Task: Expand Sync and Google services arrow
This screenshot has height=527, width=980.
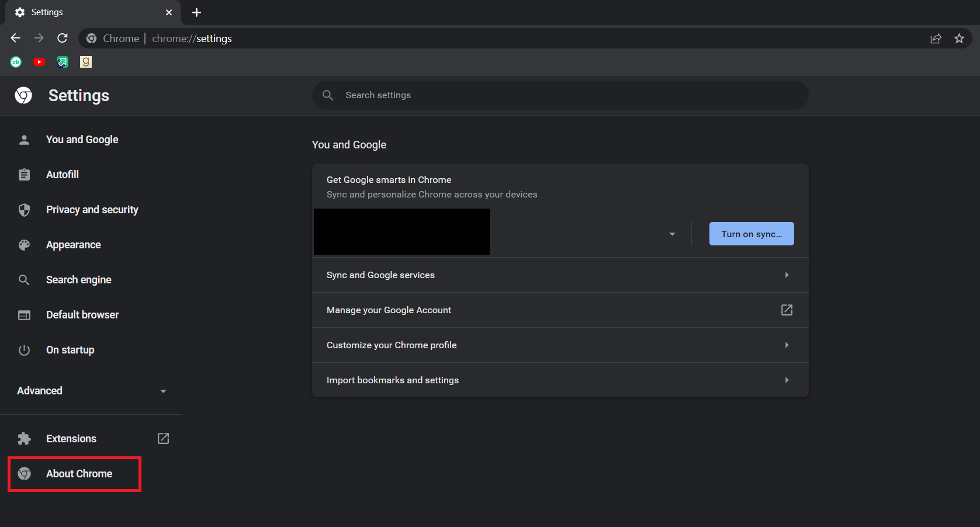Action: pyautogui.click(x=787, y=275)
